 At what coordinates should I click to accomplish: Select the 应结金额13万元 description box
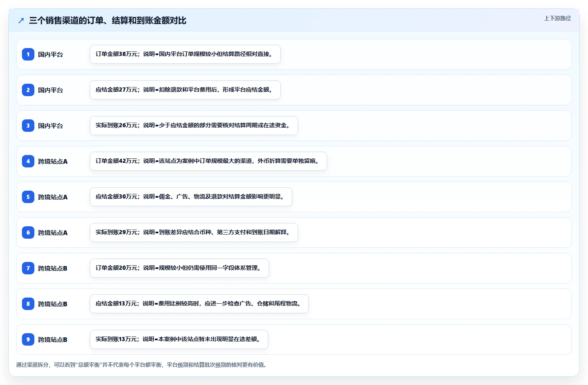[x=199, y=304]
